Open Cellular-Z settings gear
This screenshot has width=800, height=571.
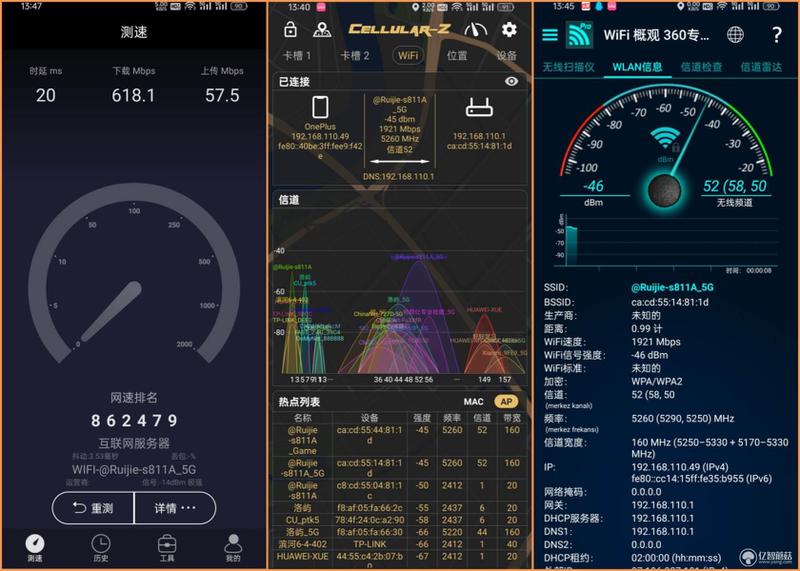509,30
